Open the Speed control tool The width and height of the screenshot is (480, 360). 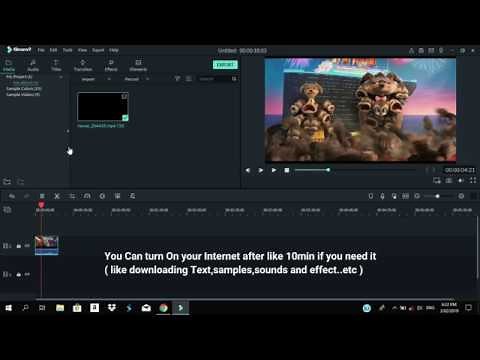click(x=87, y=196)
